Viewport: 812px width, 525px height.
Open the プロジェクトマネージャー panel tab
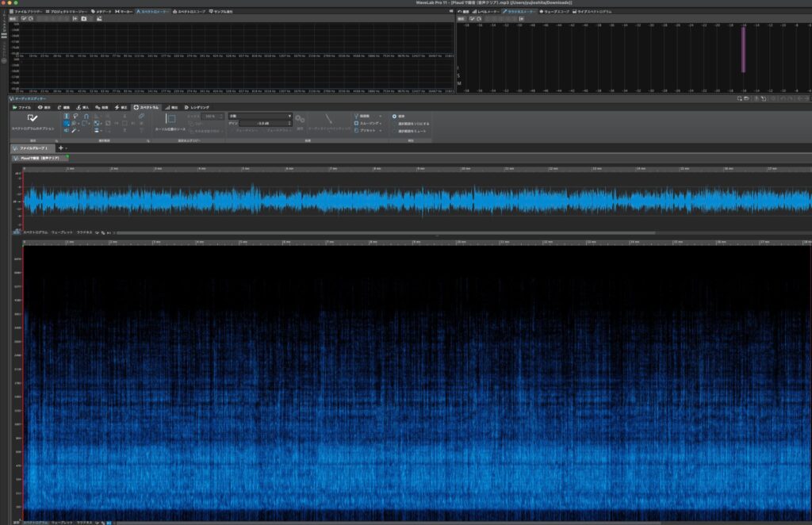click(x=67, y=11)
